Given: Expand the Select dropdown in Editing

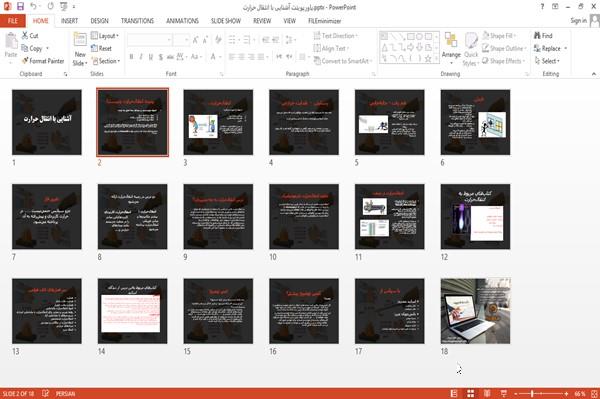Looking at the screenshot, I should 547,61.
